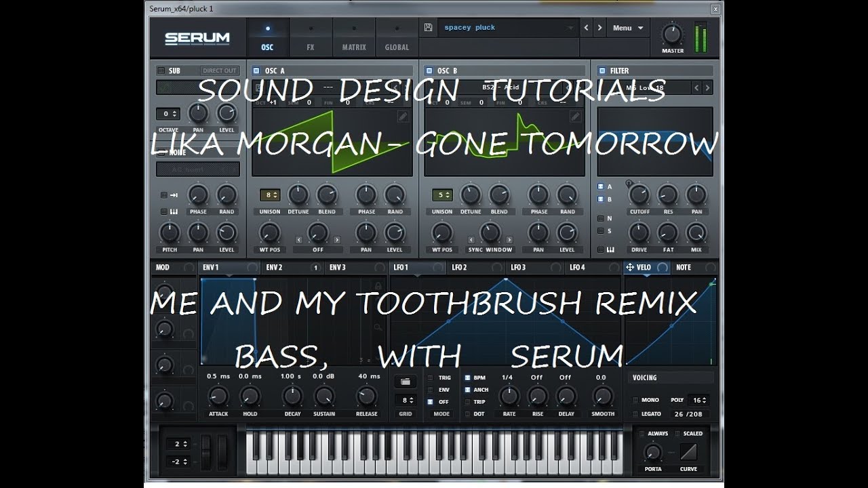Image resolution: width=868 pixels, height=488 pixels.
Task: Toggle filter routing for oscillator A
Action: pyautogui.click(x=601, y=186)
